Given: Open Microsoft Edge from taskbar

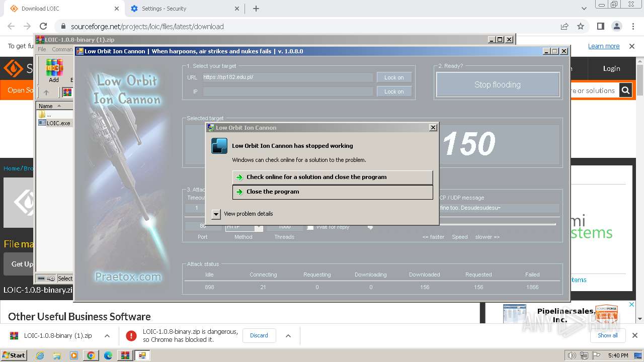Looking at the screenshot, I should [x=108, y=355].
